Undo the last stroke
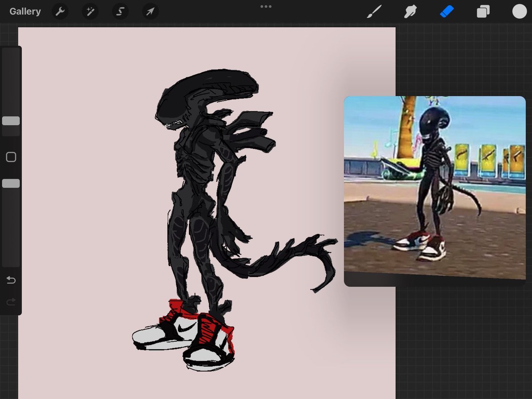 tap(11, 280)
